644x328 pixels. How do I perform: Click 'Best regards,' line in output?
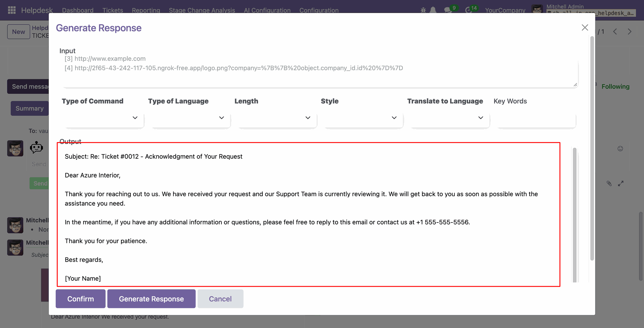[x=84, y=260]
